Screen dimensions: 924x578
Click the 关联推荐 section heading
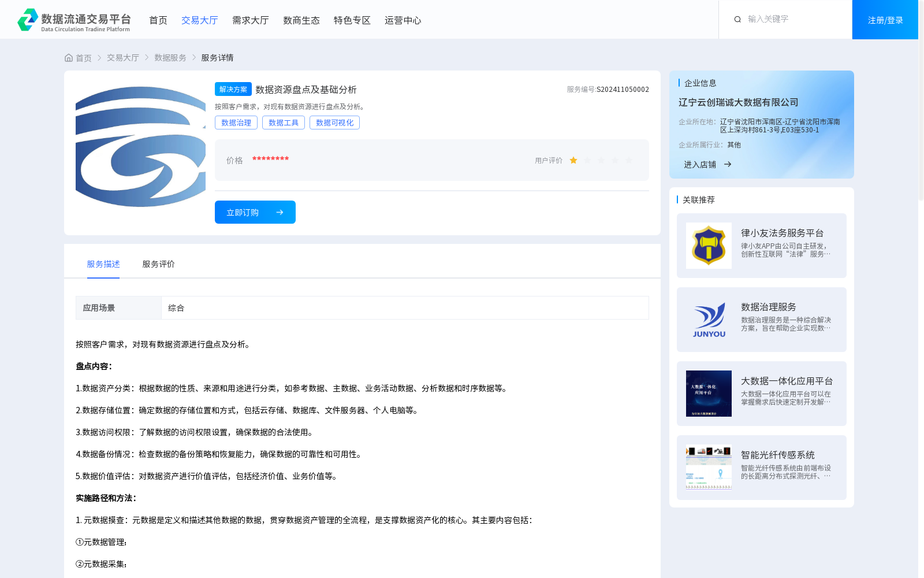pos(699,200)
